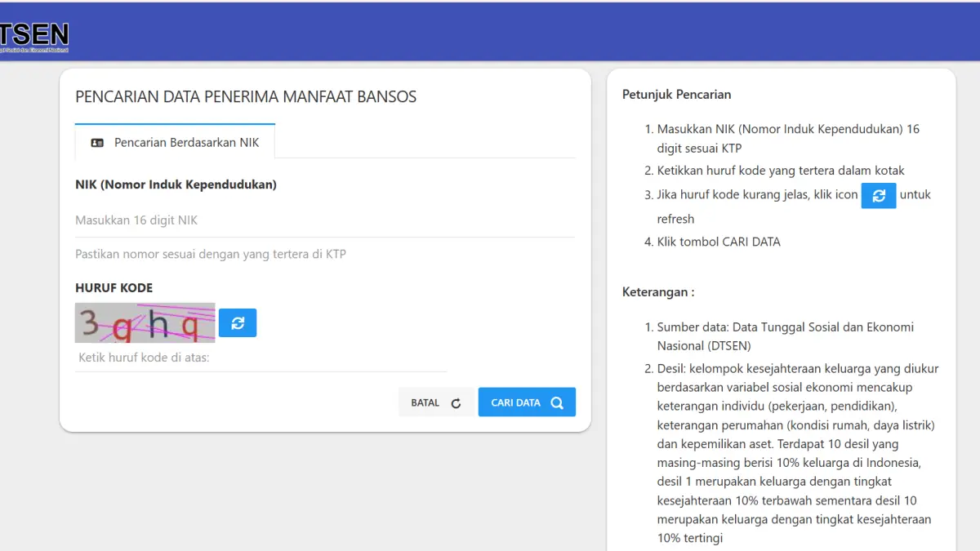The height and width of the screenshot is (551, 980).
Task: Click the heading PENCARIAN DATA PENERIMA MANFAAT BANSOS
Action: coord(246,96)
